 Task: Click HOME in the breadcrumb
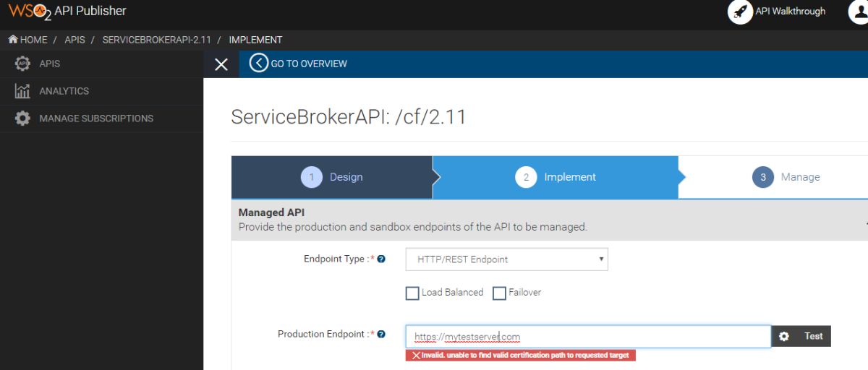[33, 40]
